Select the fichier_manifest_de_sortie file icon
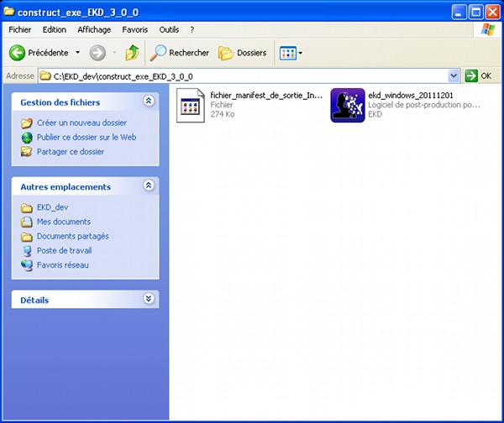The width and height of the screenshot is (504, 423). 191,106
